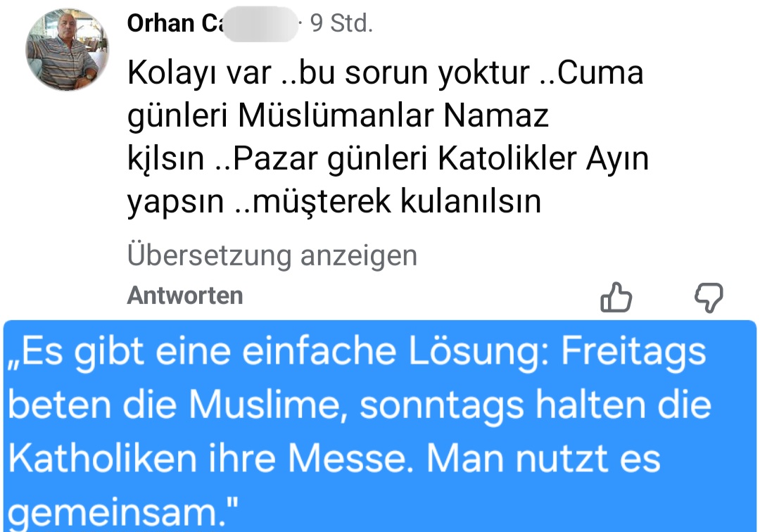760x532 pixels.
Task: Dislike the comment with thumbs down icon
Action: pyautogui.click(x=708, y=298)
